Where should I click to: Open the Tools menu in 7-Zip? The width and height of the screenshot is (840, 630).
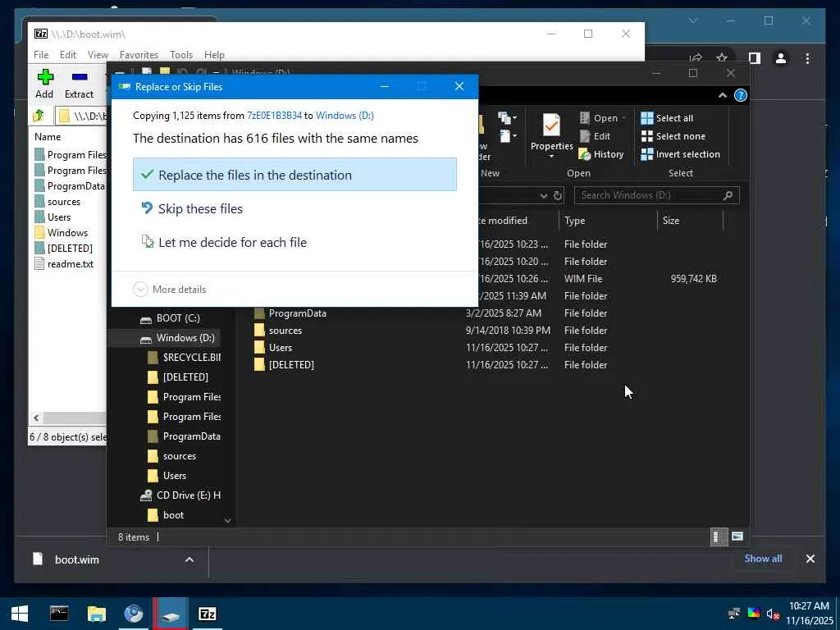[x=181, y=55]
